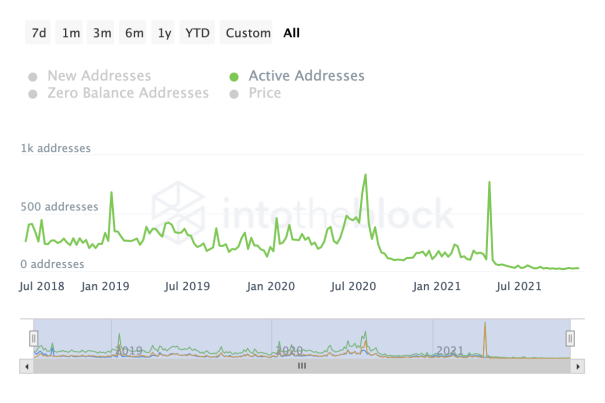Screen dimensions: 605x403
Task: Open the Custom date range option
Action: click(x=248, y=33)
